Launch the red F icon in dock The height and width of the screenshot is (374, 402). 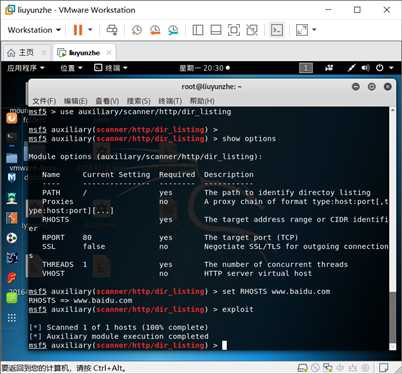click(12, 277)
